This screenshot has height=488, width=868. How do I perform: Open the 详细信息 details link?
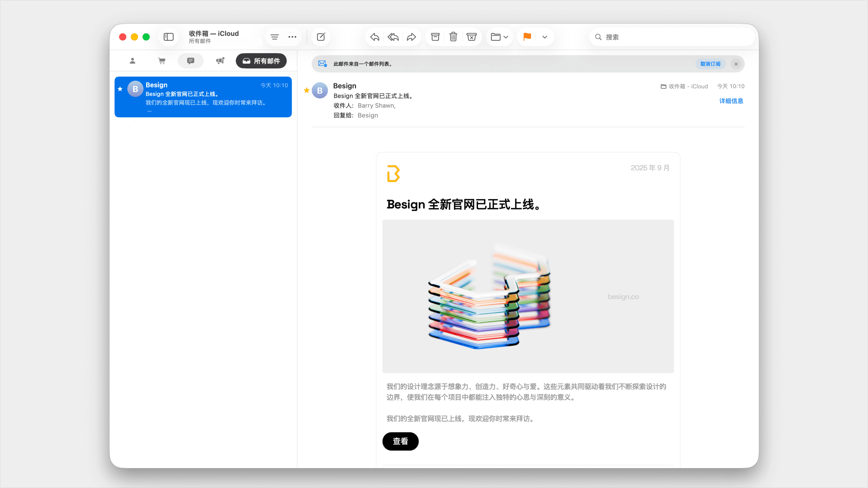point(731,101)
